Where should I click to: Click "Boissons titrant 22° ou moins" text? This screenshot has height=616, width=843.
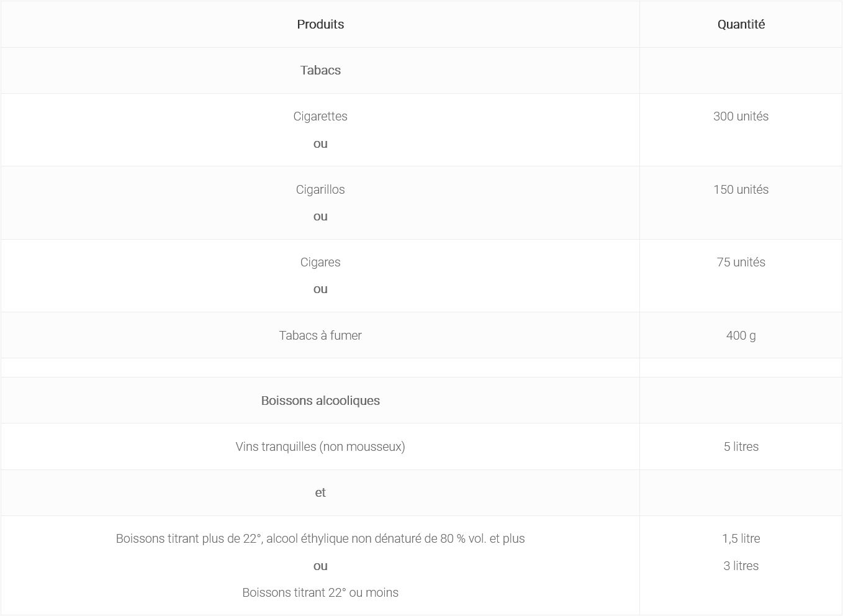click(x=320, y=592)
